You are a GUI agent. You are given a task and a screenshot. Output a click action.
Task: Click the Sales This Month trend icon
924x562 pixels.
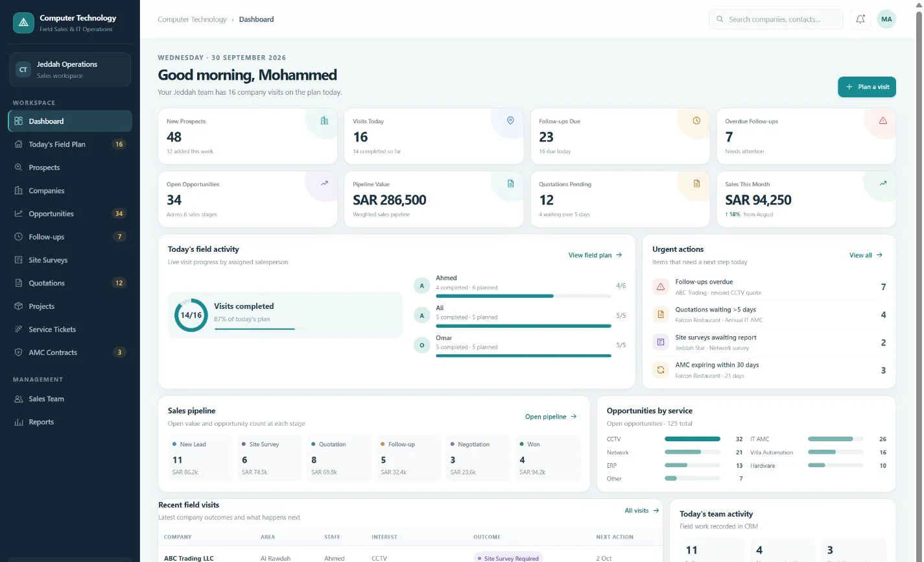(883, 184)
